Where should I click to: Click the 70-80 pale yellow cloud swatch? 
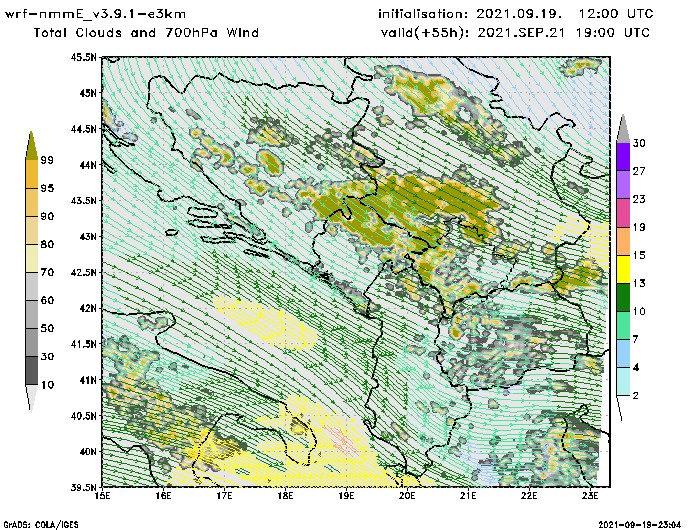[x=32, y=259]
